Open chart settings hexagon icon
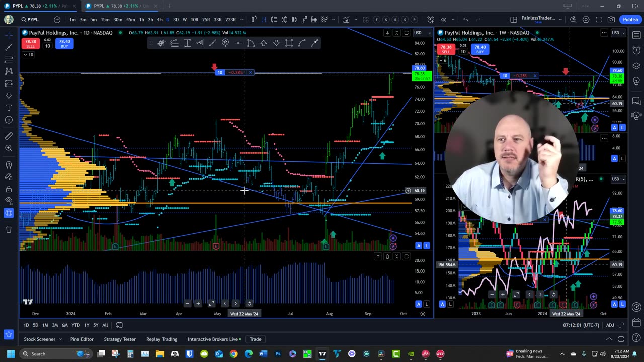The image size is (644, 362). [586, 20]
